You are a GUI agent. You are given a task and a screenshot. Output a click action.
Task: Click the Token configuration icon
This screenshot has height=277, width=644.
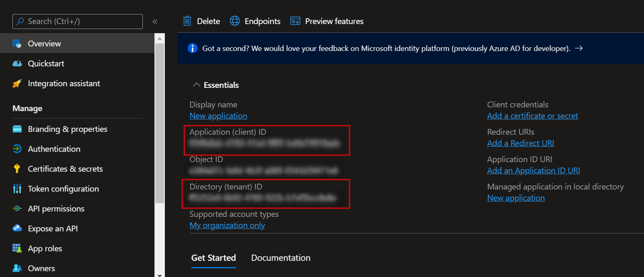(17, 189)
